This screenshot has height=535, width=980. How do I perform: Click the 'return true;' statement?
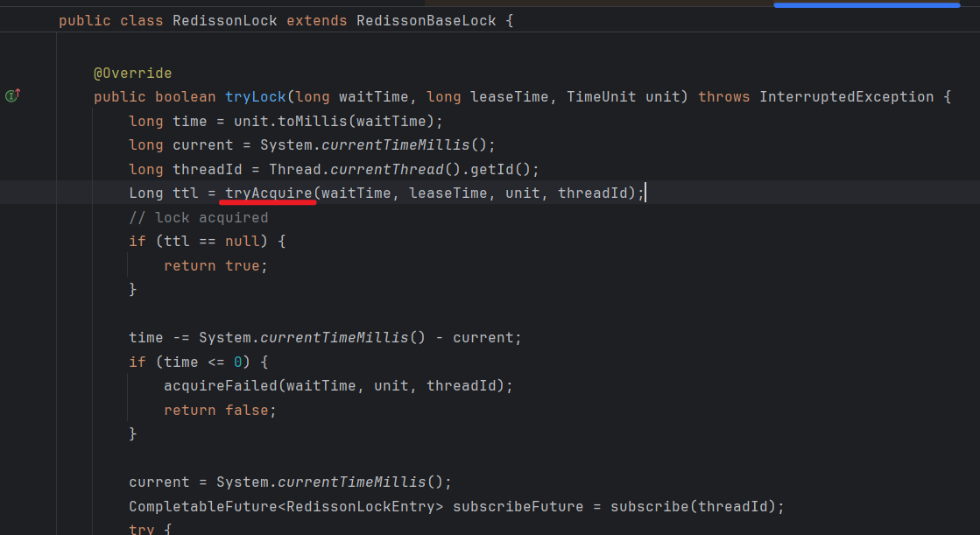pyautogui.click(x=216, y=265)
